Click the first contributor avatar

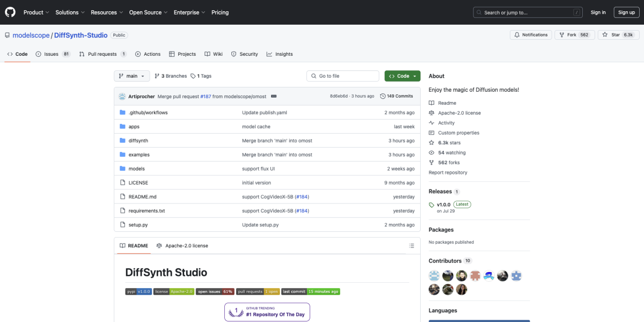click(x=434, y=276)
